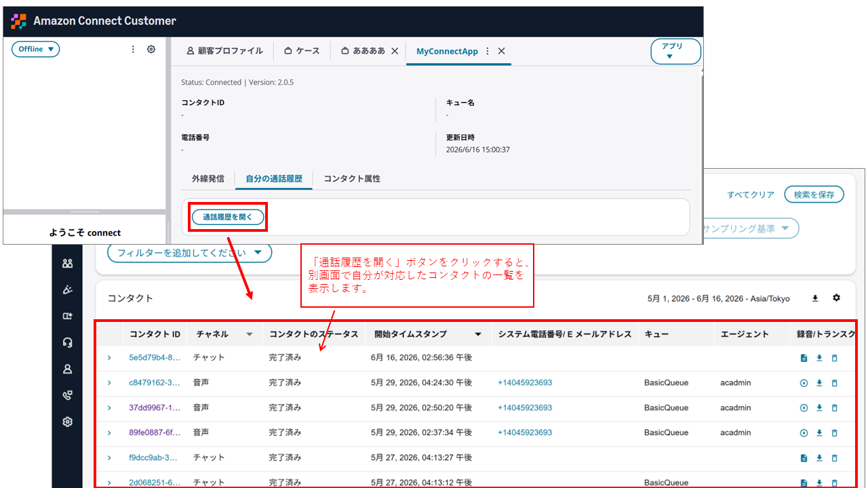Open the MyConnectApp tab options menu
The width and height of the screenshot is (868, 488).
[487, 51]
